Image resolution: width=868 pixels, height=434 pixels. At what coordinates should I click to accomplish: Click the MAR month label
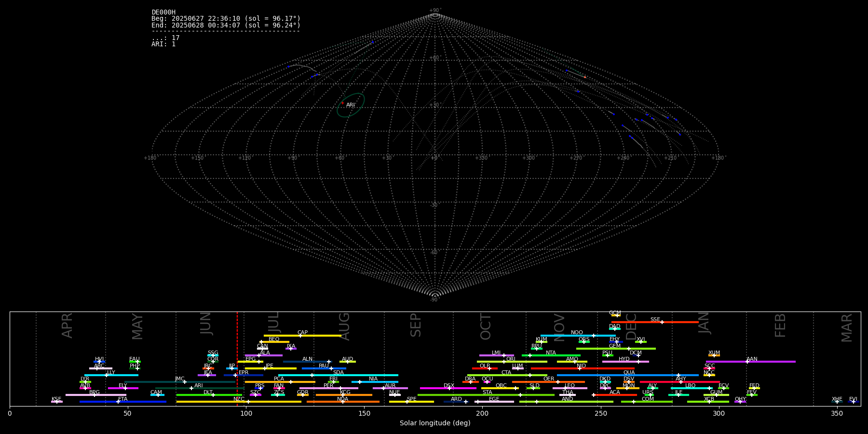coord(847,328)
